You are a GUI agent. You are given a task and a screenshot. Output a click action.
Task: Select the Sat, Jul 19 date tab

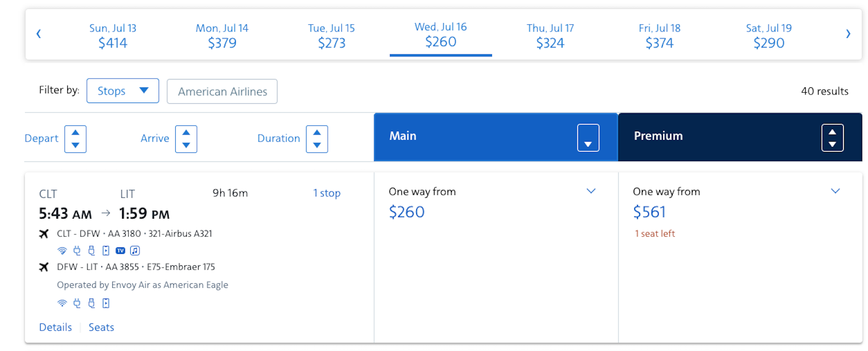769,36
